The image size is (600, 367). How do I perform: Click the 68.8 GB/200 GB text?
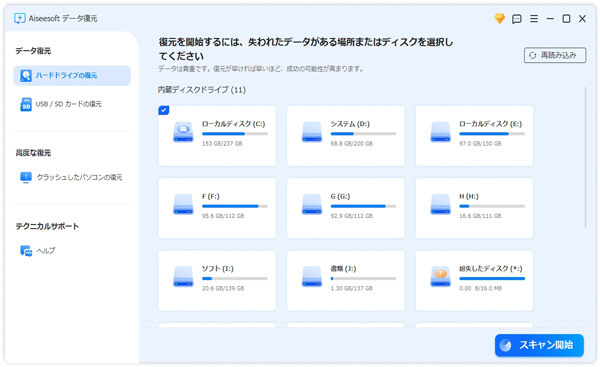pyautogui.click(x=352, y=144)
